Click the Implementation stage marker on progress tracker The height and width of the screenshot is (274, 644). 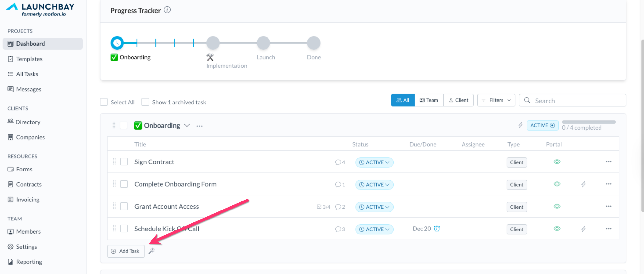coord(213,43)
